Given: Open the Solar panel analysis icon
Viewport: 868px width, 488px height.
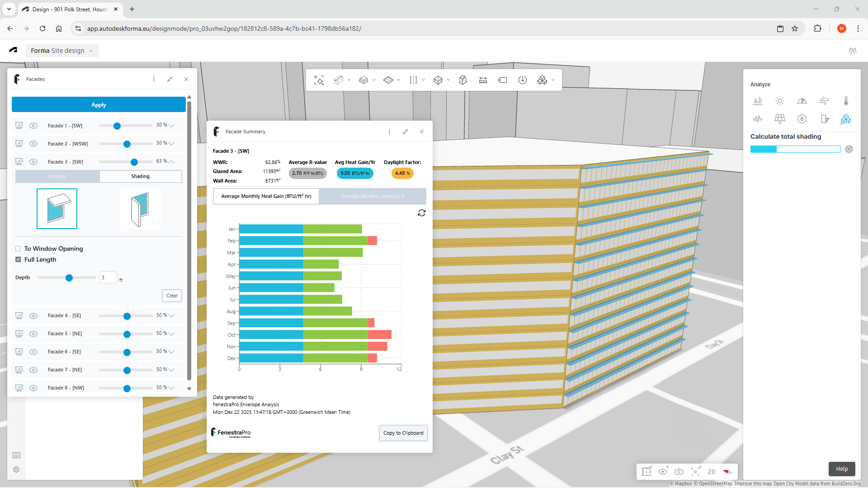Looking at the screenshot, I should click(x=779, y=119).
